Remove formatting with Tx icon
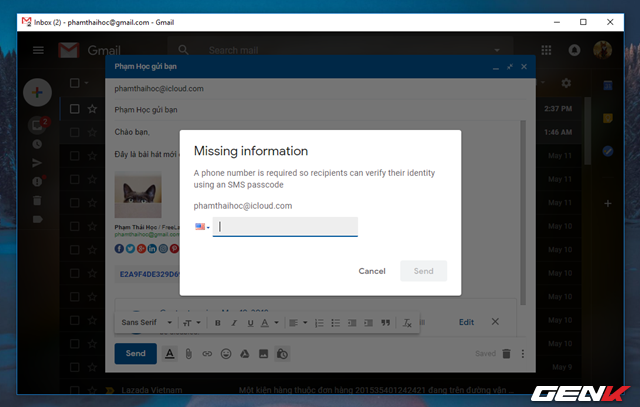Screen dimensions: 640x407 point(407,323)
